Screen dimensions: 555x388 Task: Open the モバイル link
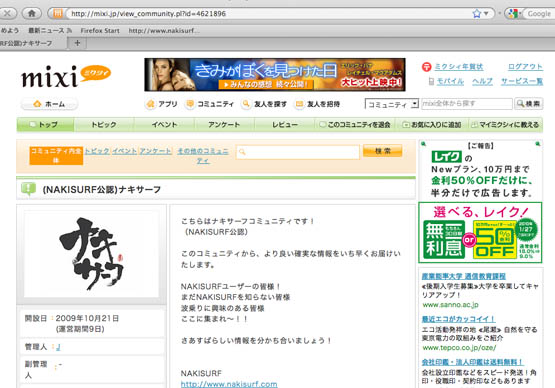pos(450,81)
